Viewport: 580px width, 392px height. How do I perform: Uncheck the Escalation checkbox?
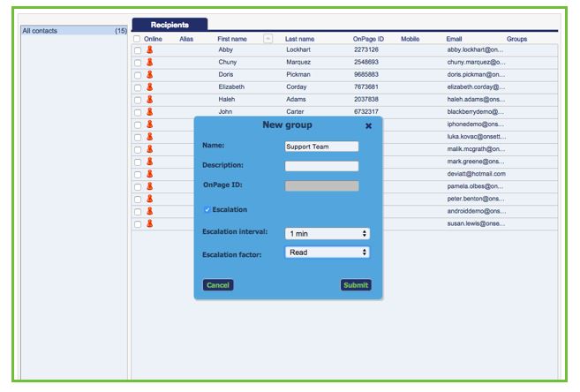tap(207, 209)
